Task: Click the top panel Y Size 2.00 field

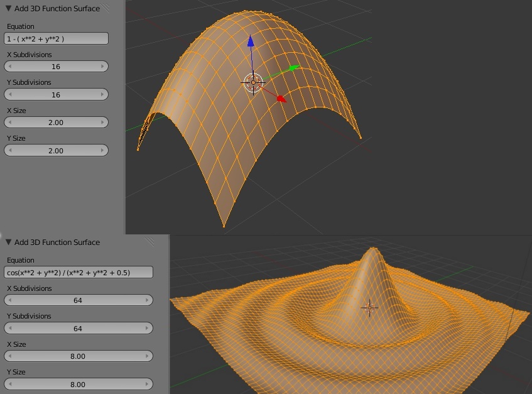Action: pos(57,150)
